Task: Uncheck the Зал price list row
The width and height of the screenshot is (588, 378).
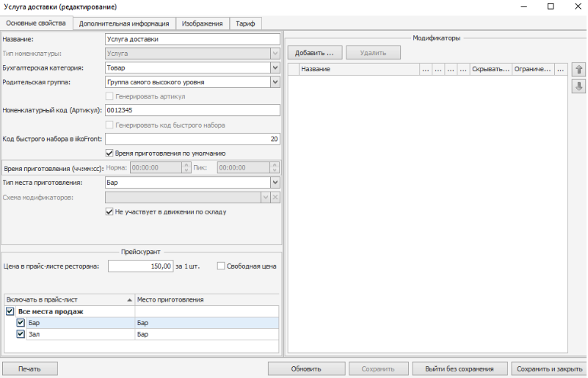Action: point(21,334)
